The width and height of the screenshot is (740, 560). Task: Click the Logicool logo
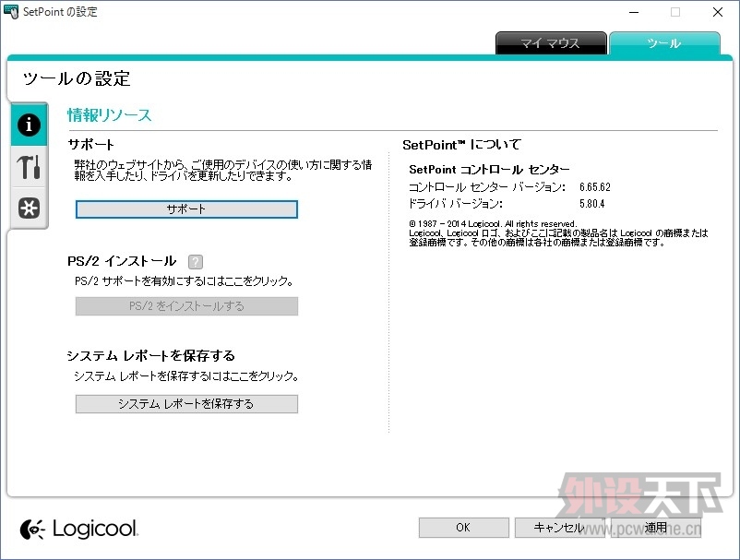[x=79, y=529]
